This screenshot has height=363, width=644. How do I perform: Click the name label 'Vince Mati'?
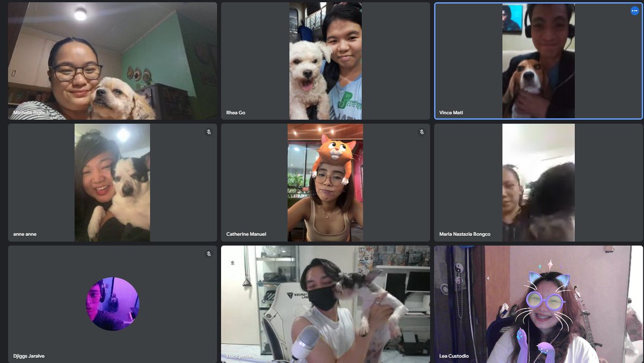point(451,113)
